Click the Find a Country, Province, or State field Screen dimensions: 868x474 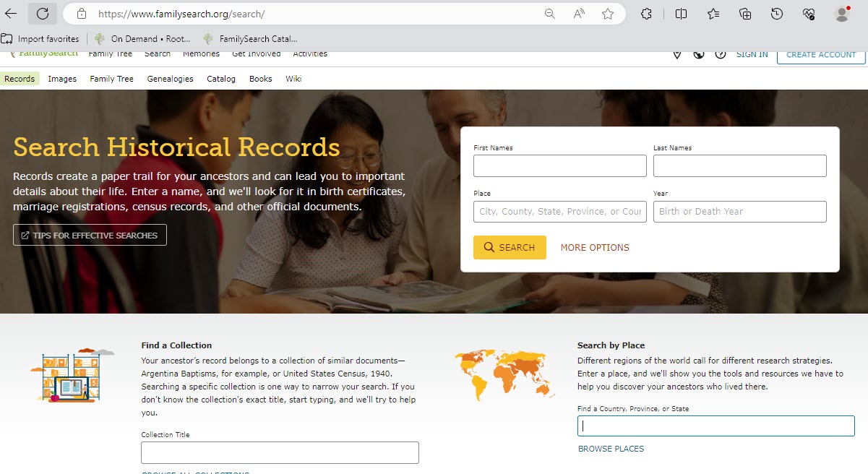(x=716, y=426)
